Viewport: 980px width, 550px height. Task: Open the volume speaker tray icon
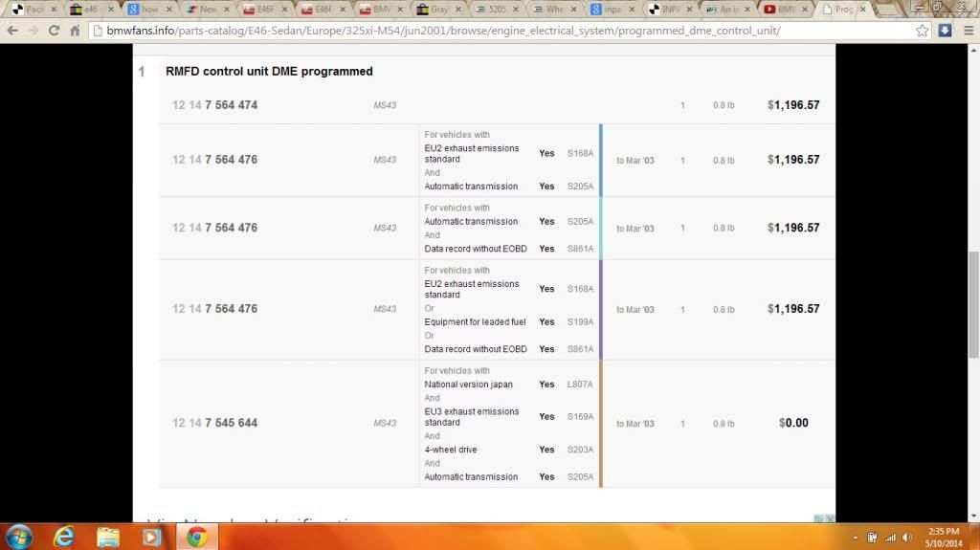[x=907, y=538]
